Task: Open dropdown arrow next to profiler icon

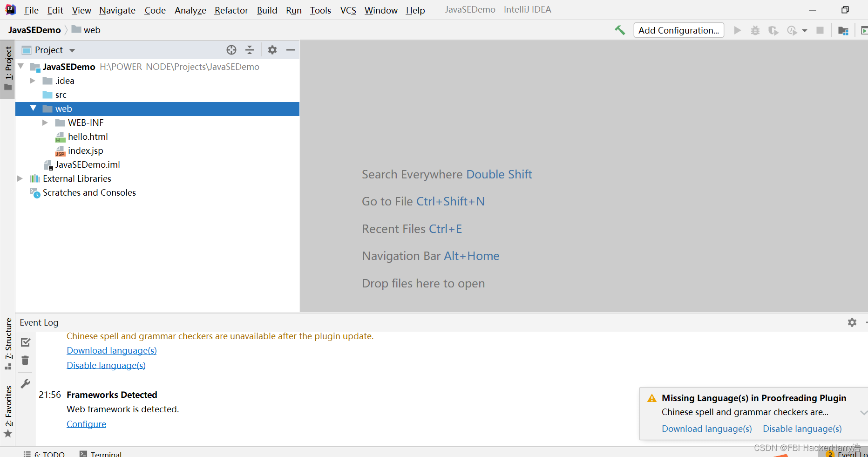Action: (x=805, y=31)
